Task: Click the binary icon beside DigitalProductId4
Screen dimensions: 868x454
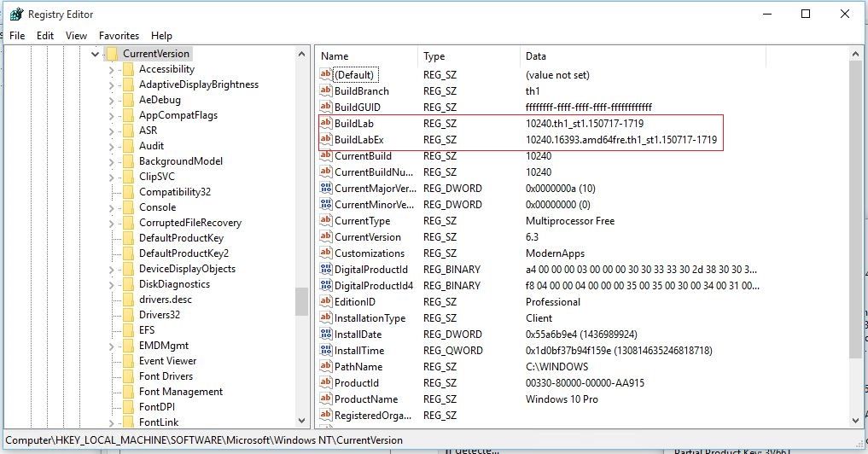Action: [326, 285]
